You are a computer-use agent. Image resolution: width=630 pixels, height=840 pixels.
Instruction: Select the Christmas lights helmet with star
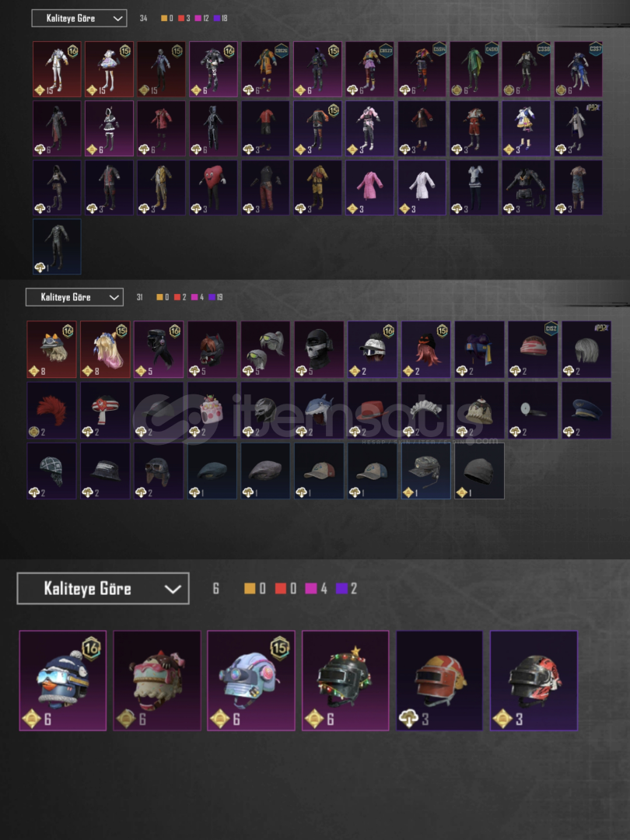(345, 681)
